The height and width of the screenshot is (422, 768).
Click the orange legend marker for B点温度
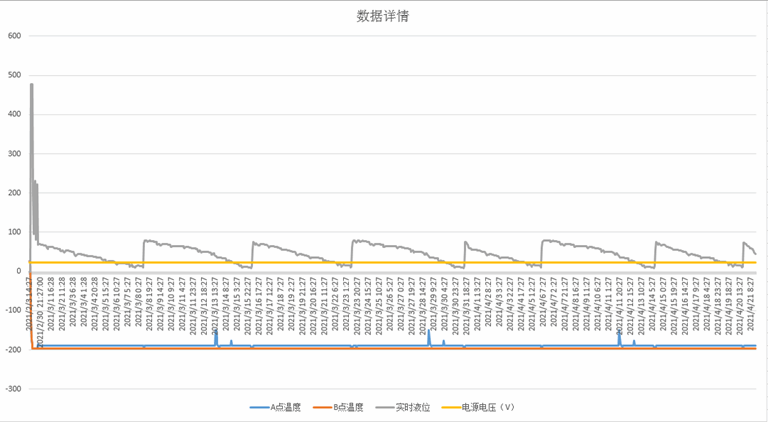click(x=322, y=407)
